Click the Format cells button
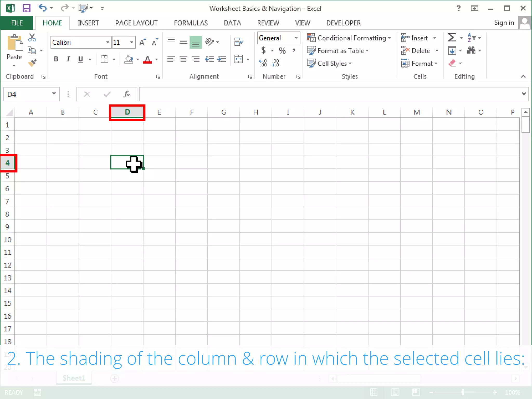This screenshot has width=532, height=399. click(419, 63)
